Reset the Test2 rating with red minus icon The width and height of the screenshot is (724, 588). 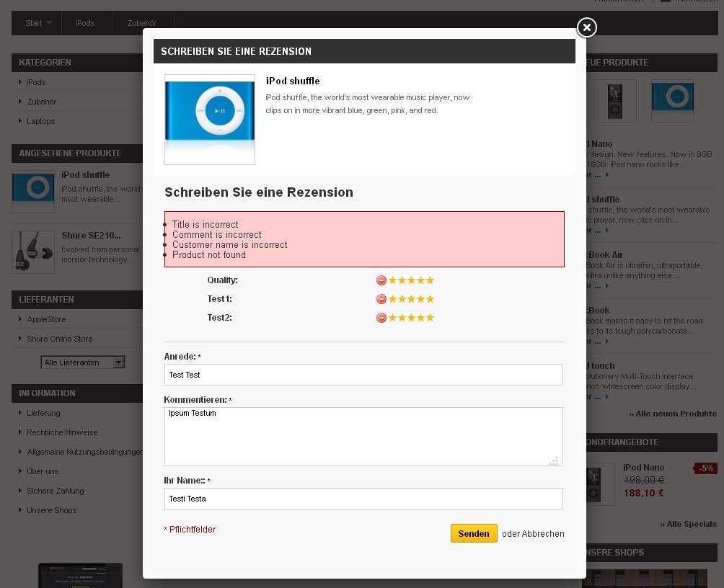pos(381,318)
